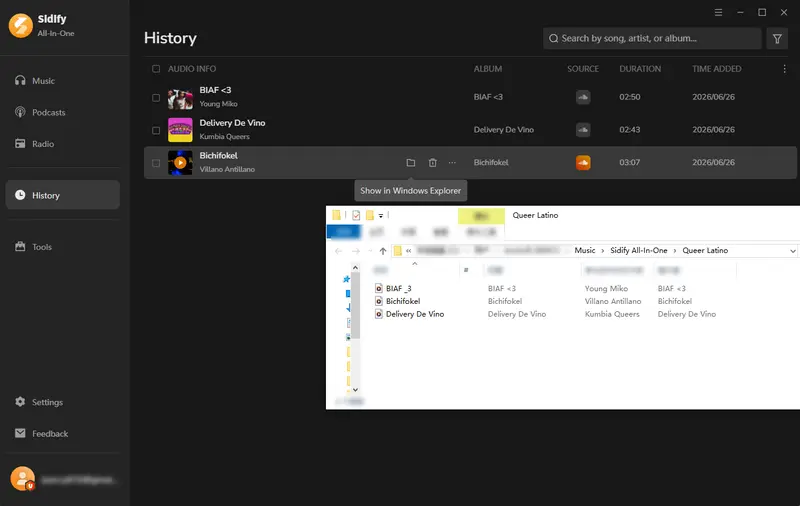Click the SOURCE column header
800x506 pixels.
click(583, 69)
